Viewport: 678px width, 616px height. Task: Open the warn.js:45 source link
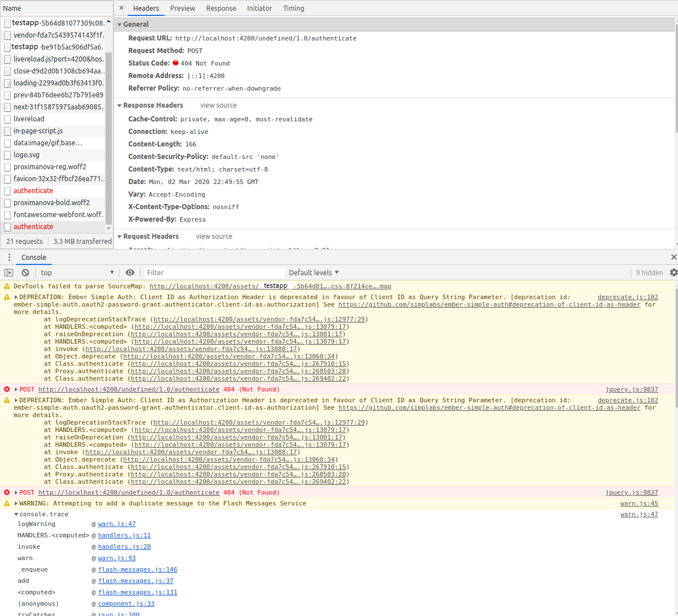pyautogui.click(x=639, y=503)
